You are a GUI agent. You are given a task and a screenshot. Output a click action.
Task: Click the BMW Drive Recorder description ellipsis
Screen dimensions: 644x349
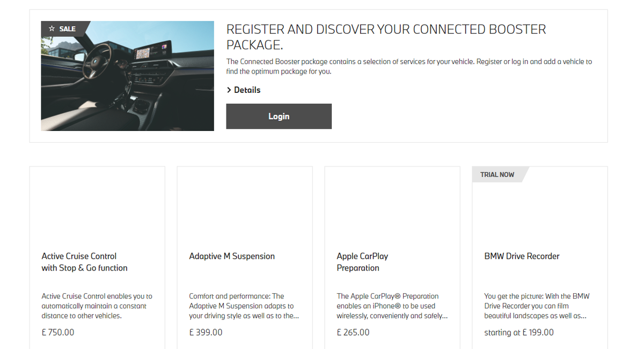coord(584,316)
